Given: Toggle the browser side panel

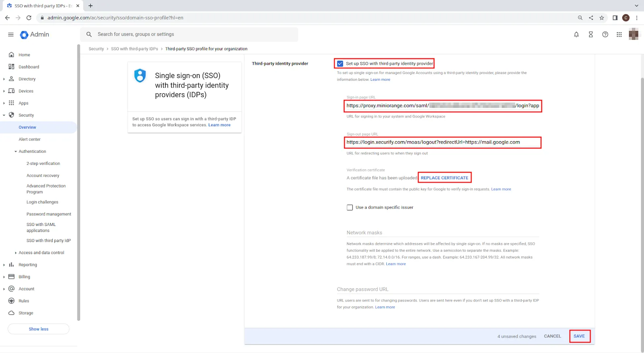Looking at the screenshot, I should click(615, 18).
